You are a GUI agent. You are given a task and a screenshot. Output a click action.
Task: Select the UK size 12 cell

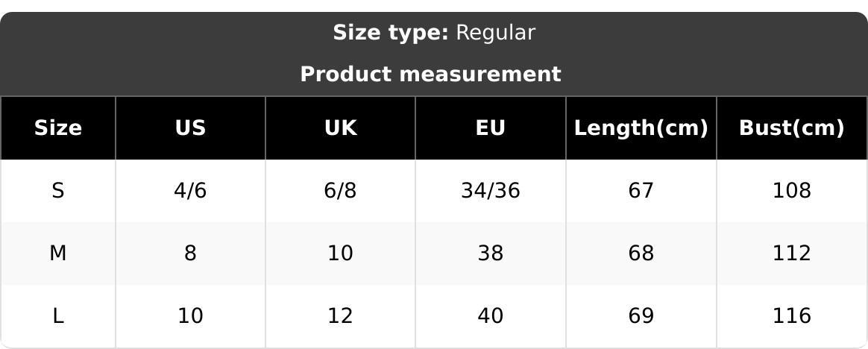[340, 316]
